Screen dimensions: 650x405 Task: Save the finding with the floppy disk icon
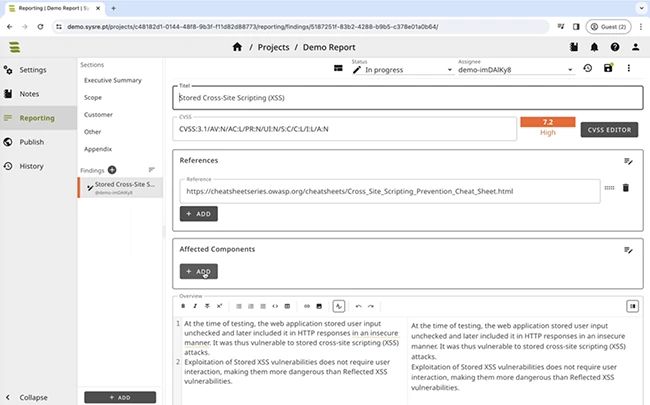tap(608, 68)
